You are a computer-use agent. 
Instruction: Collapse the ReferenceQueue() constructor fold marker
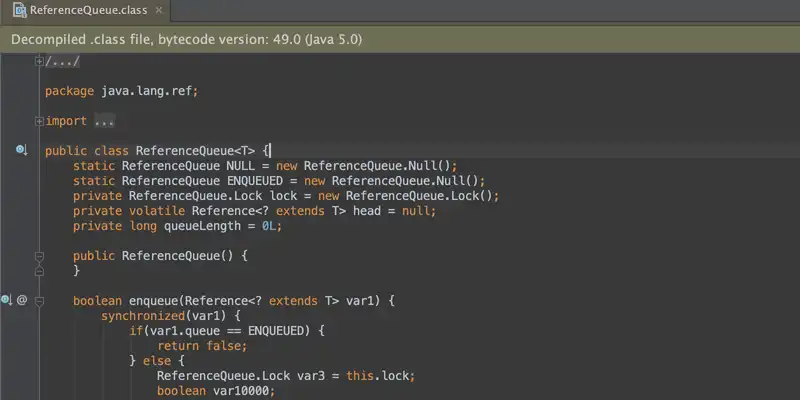tap(39, 256)
